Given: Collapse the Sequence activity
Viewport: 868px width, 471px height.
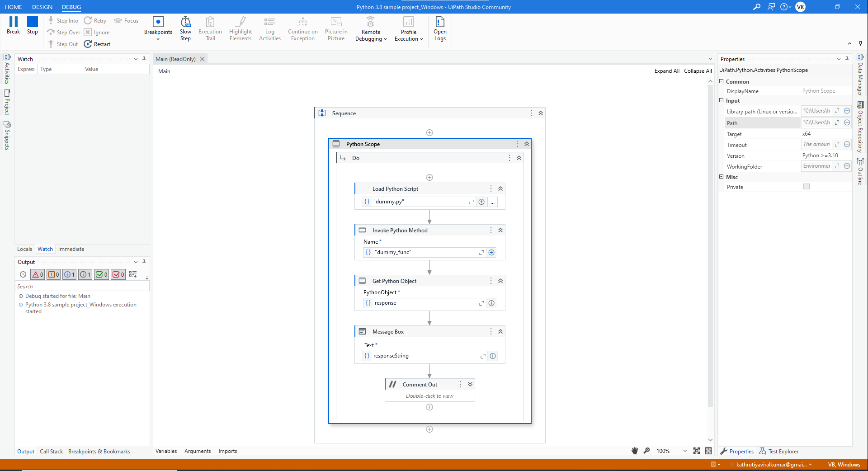Looking at the screenshot, I should point(541,113).
